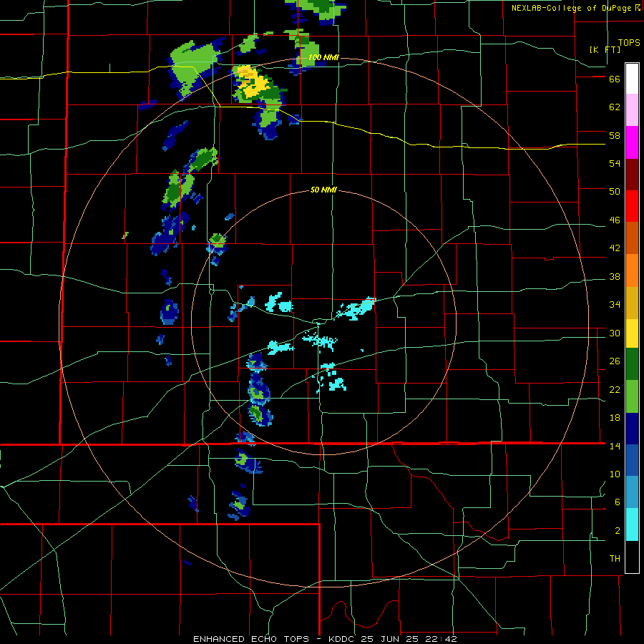Click the '50 NMI' range ring label
The image size is (644, 644).
click(323, 190)
